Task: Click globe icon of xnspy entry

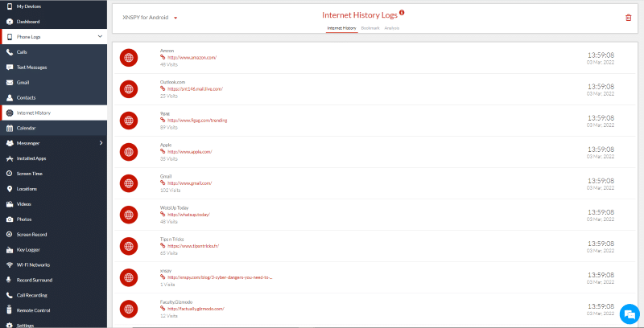Action: pyautogui.click(x=129, y=277)
